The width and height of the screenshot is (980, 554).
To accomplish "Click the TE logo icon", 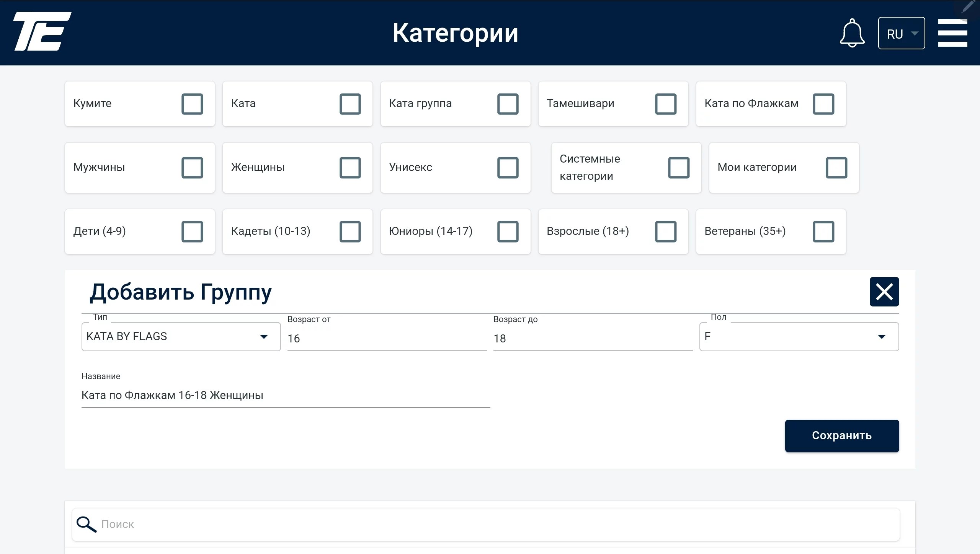I will [42, 31].
